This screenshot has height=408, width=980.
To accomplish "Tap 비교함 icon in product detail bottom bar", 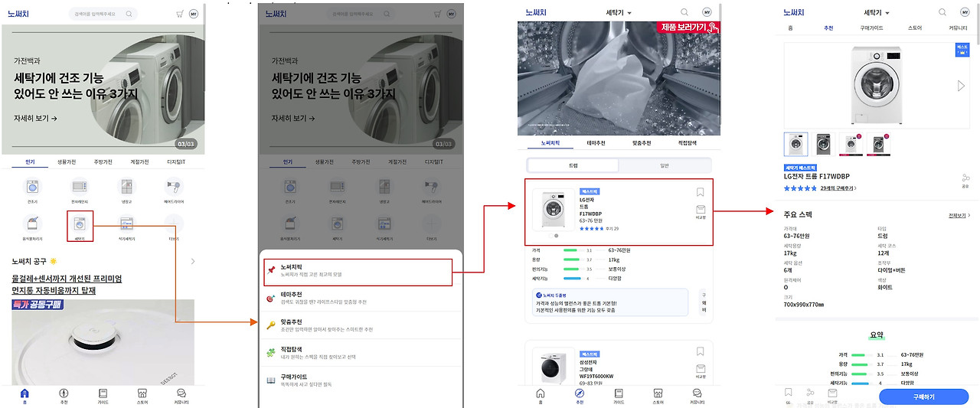I will tap(832, 395).
